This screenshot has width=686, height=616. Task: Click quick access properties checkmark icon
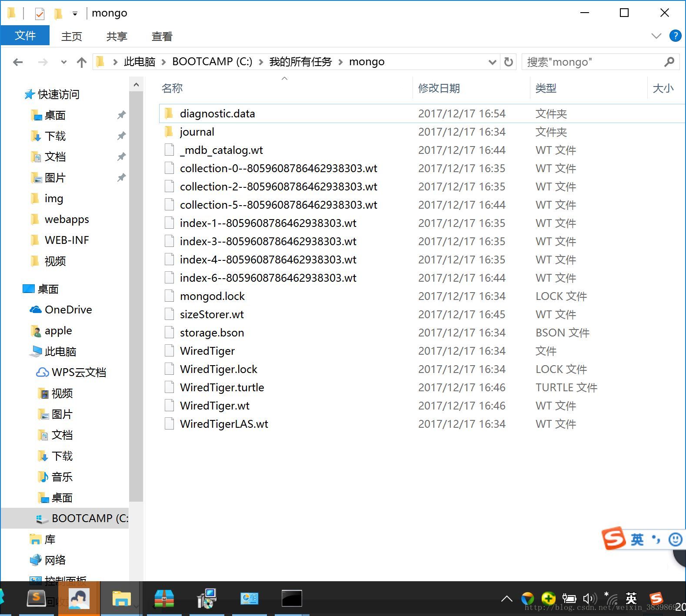point(40,14)
